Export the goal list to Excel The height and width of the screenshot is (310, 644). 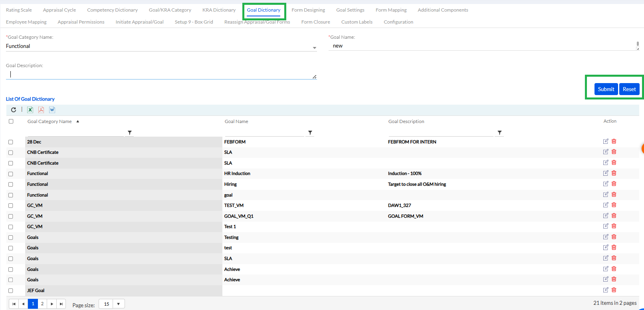[x=30, y=110]
